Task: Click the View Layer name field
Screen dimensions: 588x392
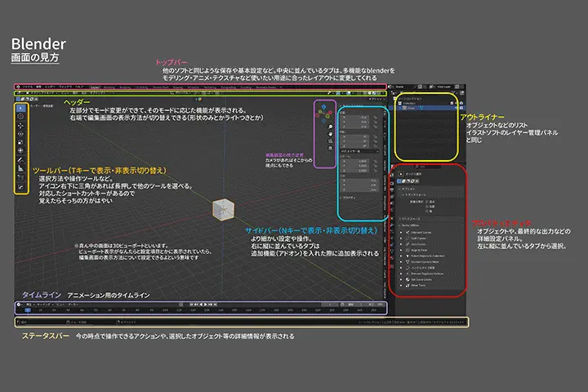Action: coord(444,87)
